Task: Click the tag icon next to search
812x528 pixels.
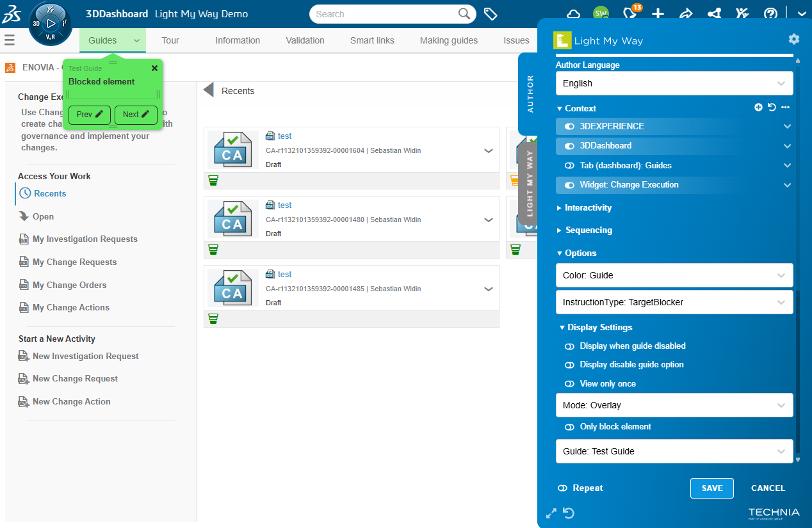Action: click(x=491, y=13)
